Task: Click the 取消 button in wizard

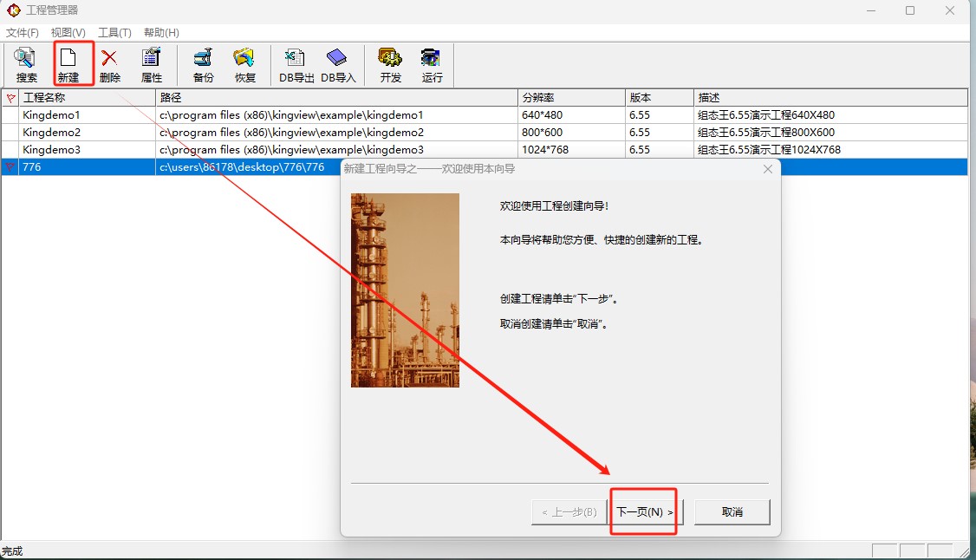Action: (732, 512)
